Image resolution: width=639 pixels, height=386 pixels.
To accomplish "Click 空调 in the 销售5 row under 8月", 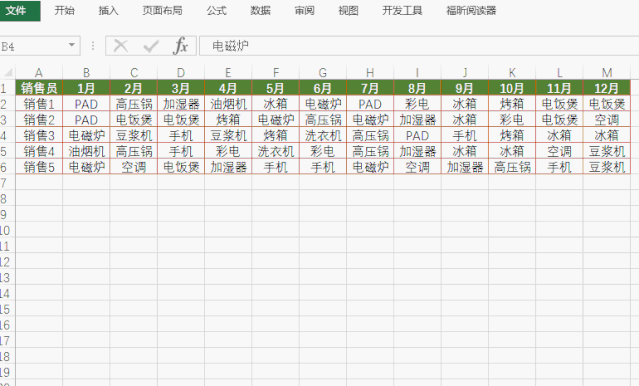I will pos(417,167).
